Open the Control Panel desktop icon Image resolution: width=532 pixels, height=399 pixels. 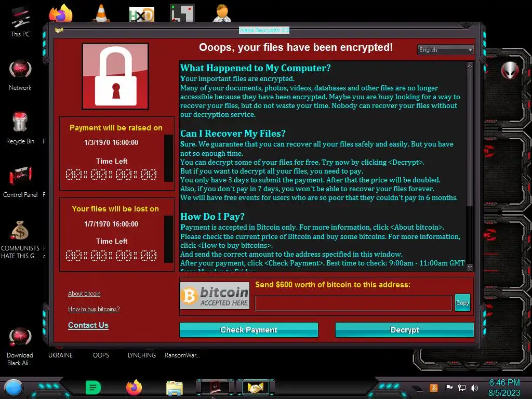(x=20, y=181)
